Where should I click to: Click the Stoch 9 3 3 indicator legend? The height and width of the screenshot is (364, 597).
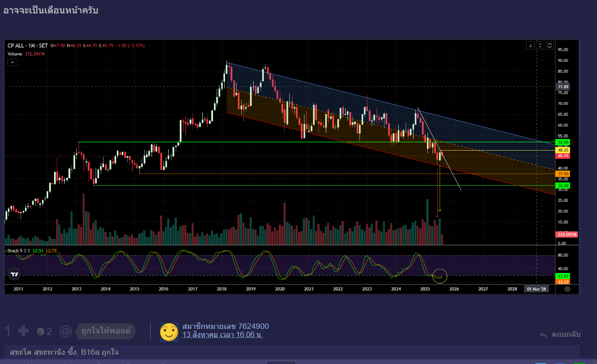32,251
